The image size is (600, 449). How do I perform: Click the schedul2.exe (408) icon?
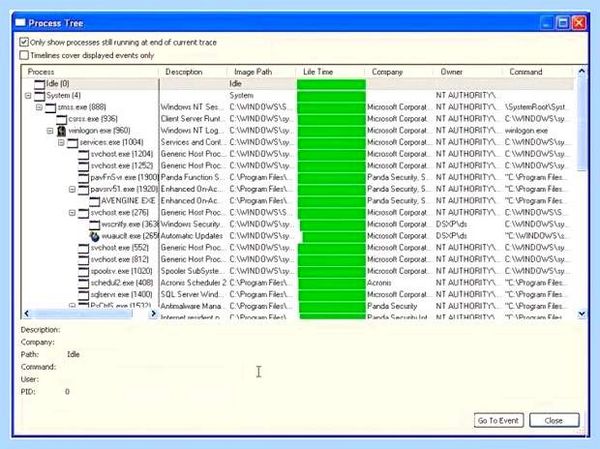click(x=84, y=283)
